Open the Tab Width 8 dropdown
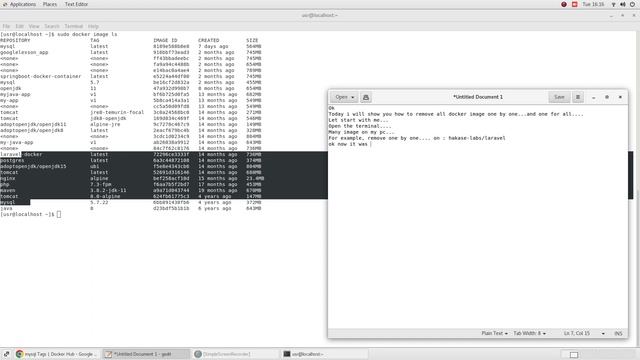This screenshot has height=360, width=640. tap(529, 333)
